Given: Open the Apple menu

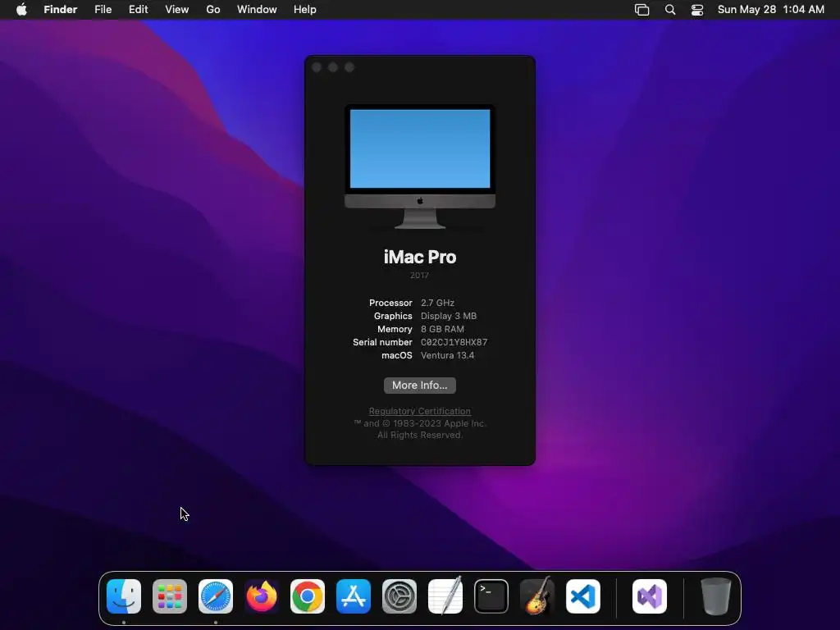Looking at the screenshot, I should [x=21, y=10].
